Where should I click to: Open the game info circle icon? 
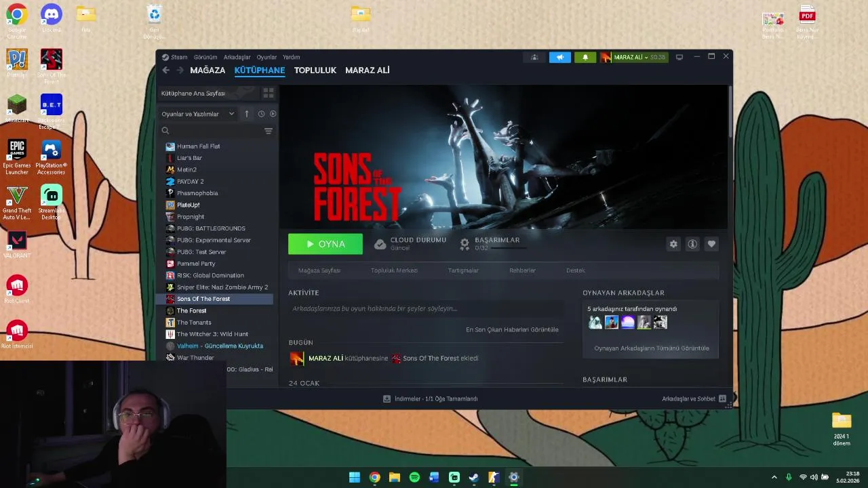click(692, 244)
